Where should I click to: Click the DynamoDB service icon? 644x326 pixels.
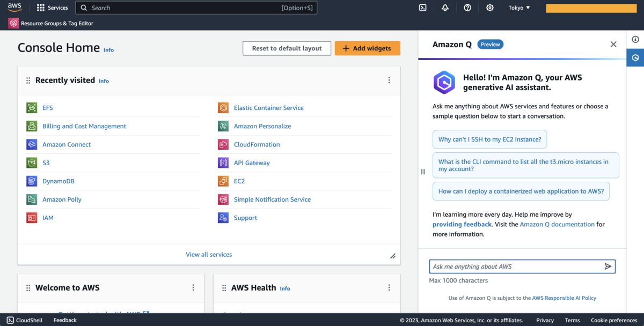(x=32, y=181)
